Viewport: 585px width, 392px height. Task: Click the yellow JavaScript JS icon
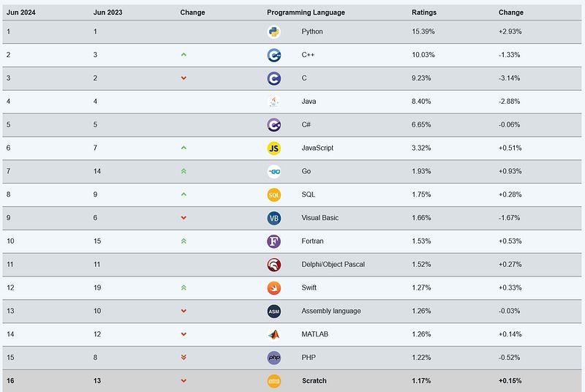click(274, 148)
